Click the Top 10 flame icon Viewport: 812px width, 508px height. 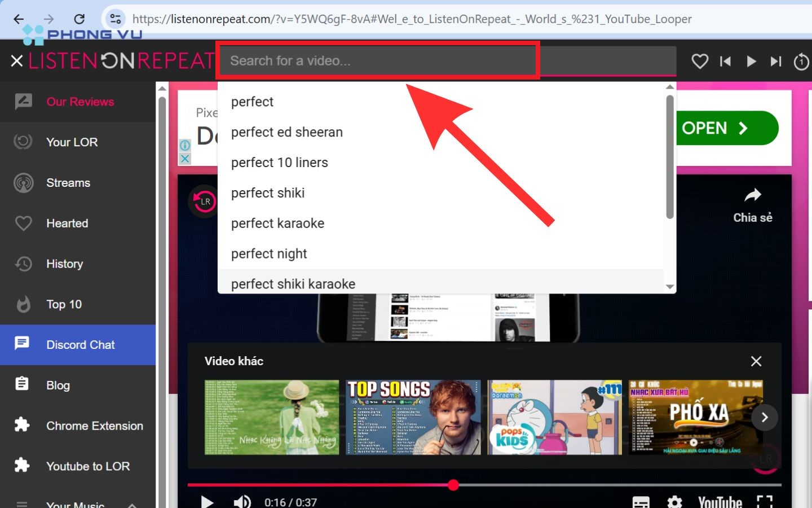(x=23, y=304)
